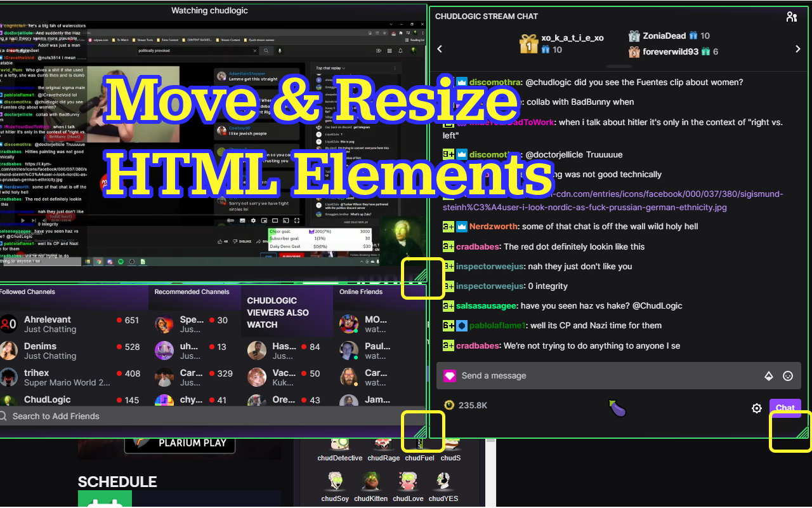Click the pink diamond icon in message box

450,376
